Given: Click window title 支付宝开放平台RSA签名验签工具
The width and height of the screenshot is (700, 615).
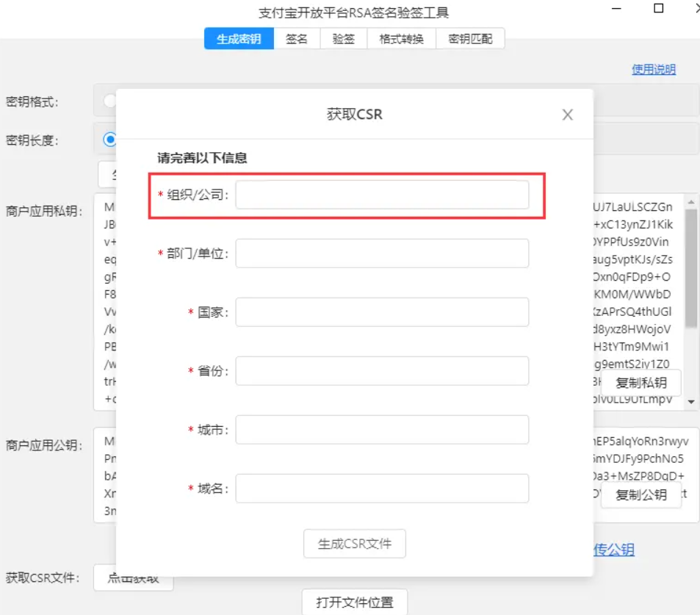Looking at the screenshot, I should (353, 13).
